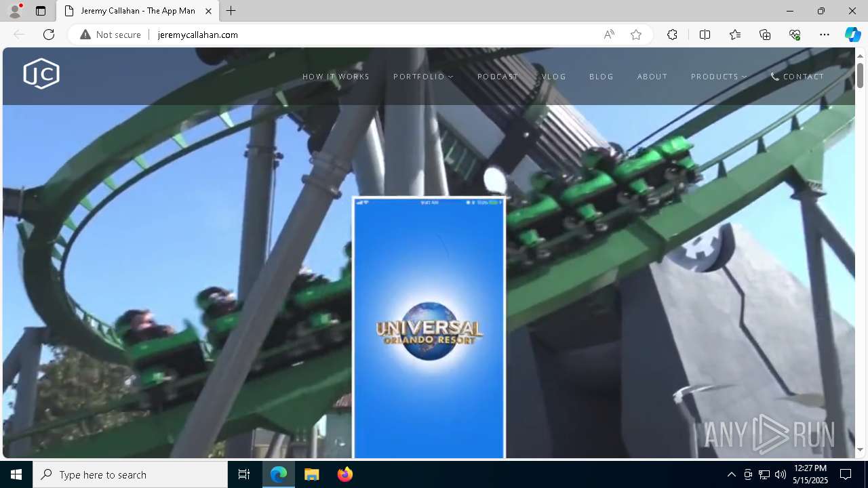The width and height of the screenshot is (868, 488).
Task: Click the JC site logo
Action: click(x=41, y=74)
